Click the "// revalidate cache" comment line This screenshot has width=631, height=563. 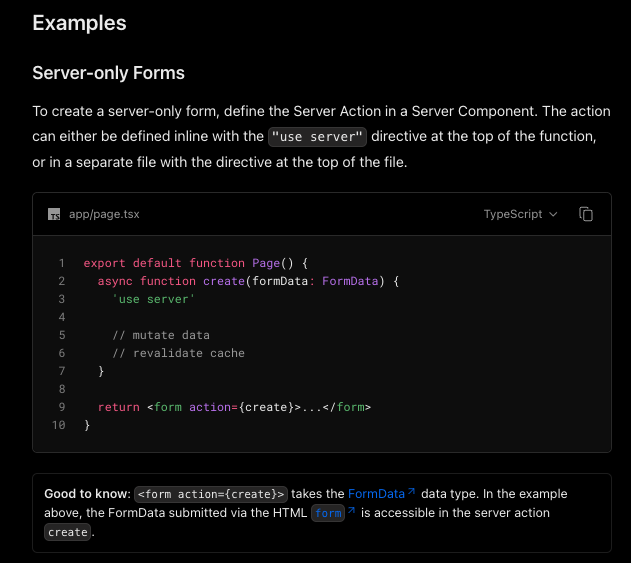(178, 353)
